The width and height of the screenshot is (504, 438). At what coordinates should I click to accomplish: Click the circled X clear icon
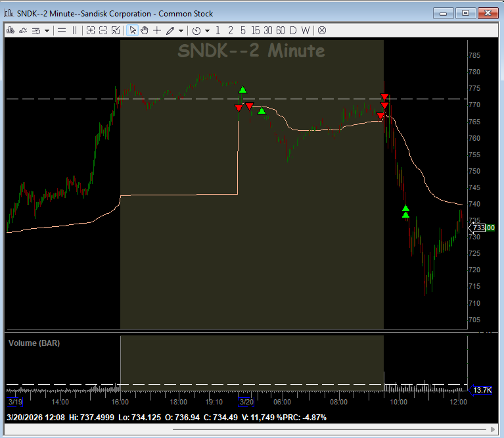click(322, 30)
